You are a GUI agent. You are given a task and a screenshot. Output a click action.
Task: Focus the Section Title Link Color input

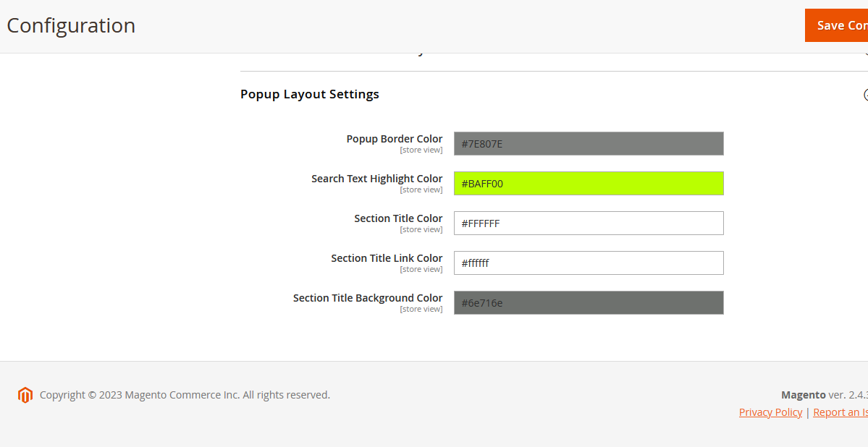[589, 263]
